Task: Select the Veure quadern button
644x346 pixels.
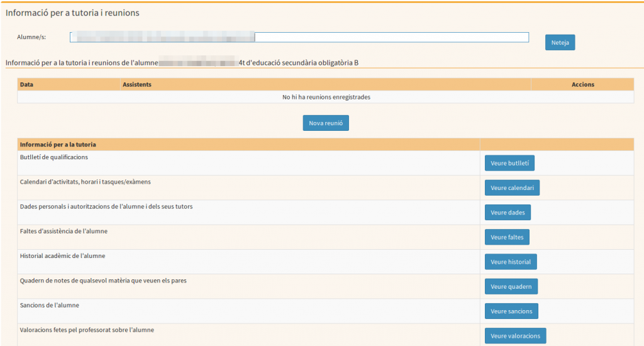Action: pos(511,286)
